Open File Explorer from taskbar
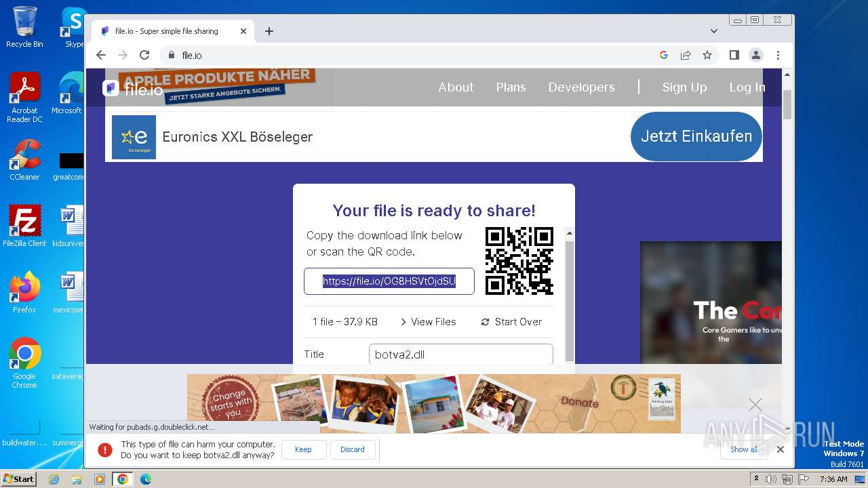Image resolution: width=868 pixels, height=488 pixels. click(77, 479)
